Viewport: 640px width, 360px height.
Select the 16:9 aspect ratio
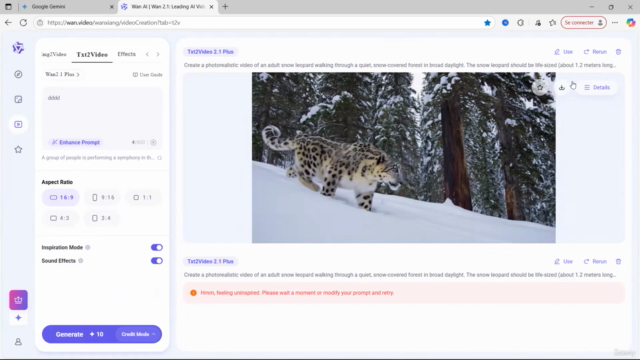click(61, 198)
